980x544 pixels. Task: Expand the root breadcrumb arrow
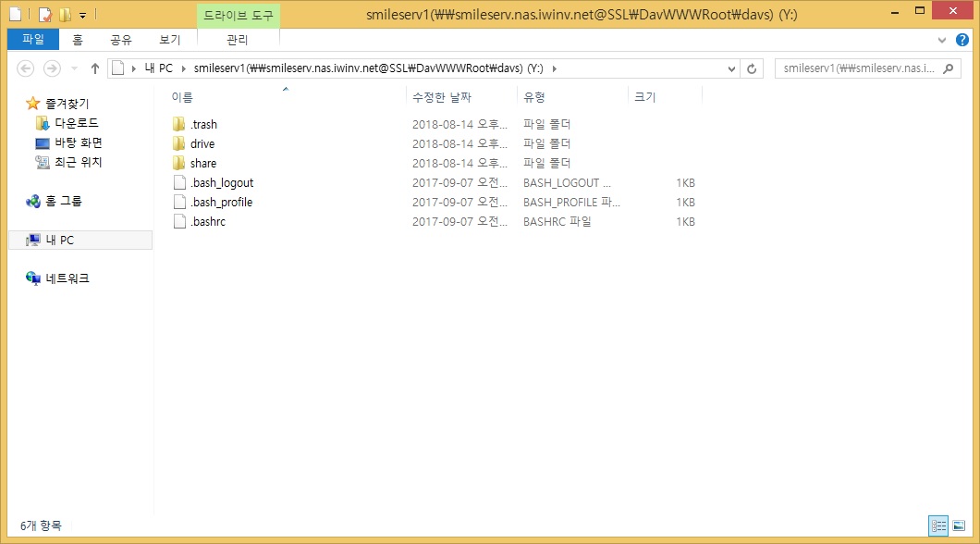click(134, 68)
